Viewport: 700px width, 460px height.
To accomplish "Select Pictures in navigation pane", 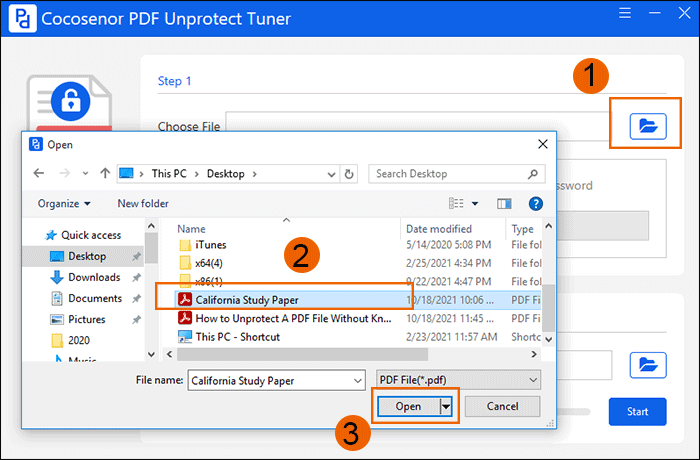I will pyautogui.click(x=78, y=319).
